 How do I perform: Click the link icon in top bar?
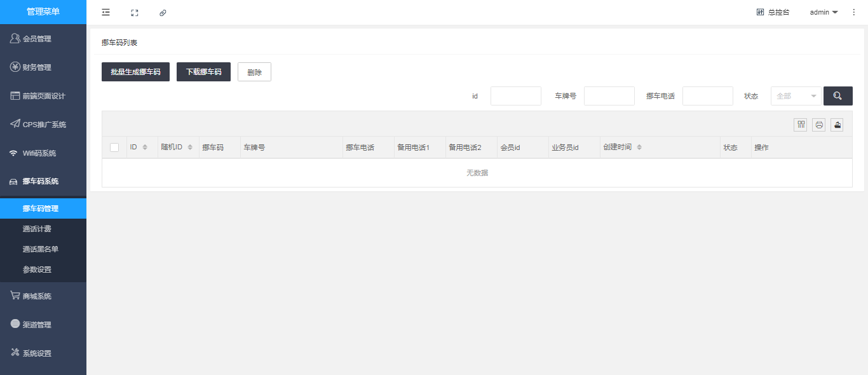click(163, 12)
